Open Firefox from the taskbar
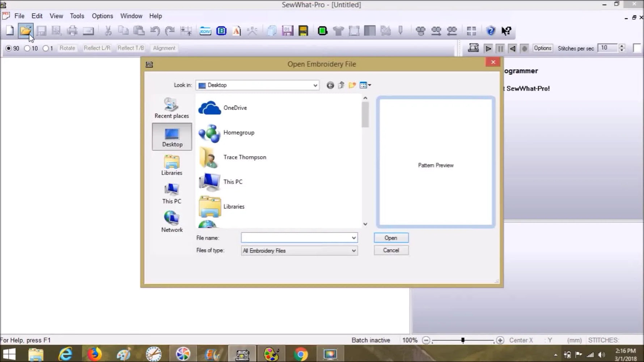Image resolution: width=644 pixels, height=362 pixels. (94, 354)
